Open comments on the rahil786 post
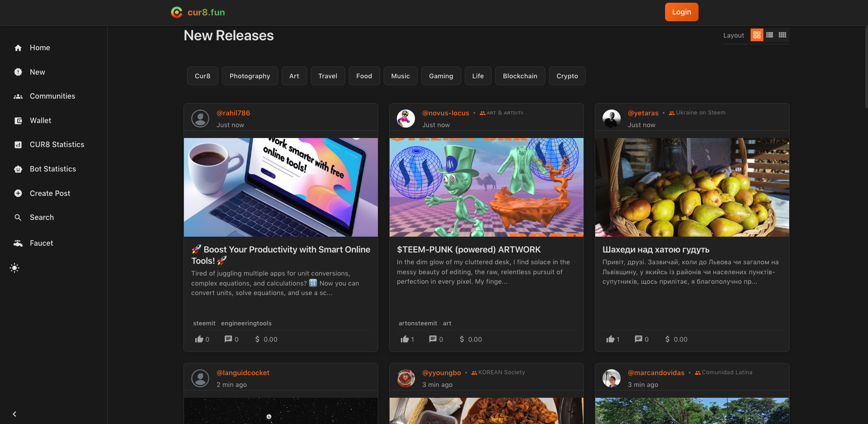Viewport: 868px width, 424px height. click(x=228, y=339)
